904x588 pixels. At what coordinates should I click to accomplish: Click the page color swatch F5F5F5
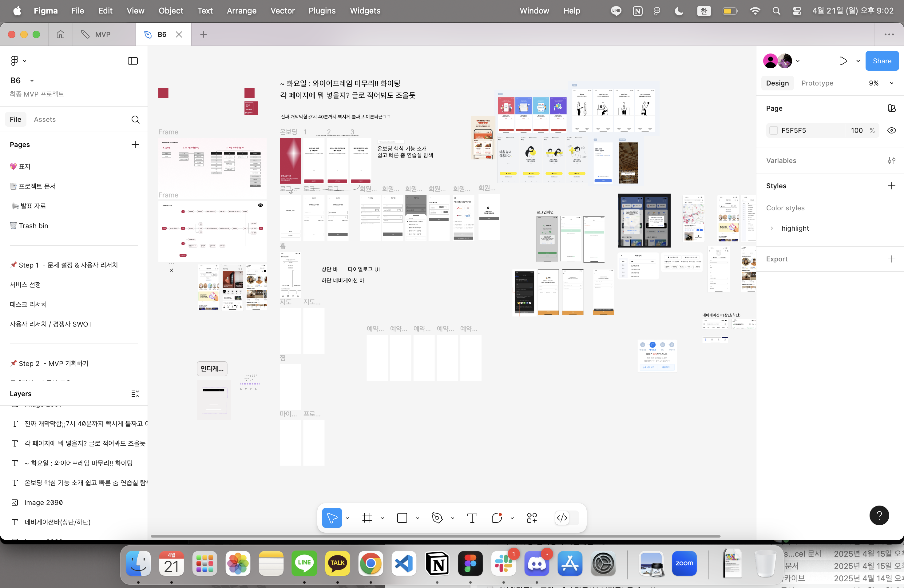pyautogui.click(x=773, y=131)
